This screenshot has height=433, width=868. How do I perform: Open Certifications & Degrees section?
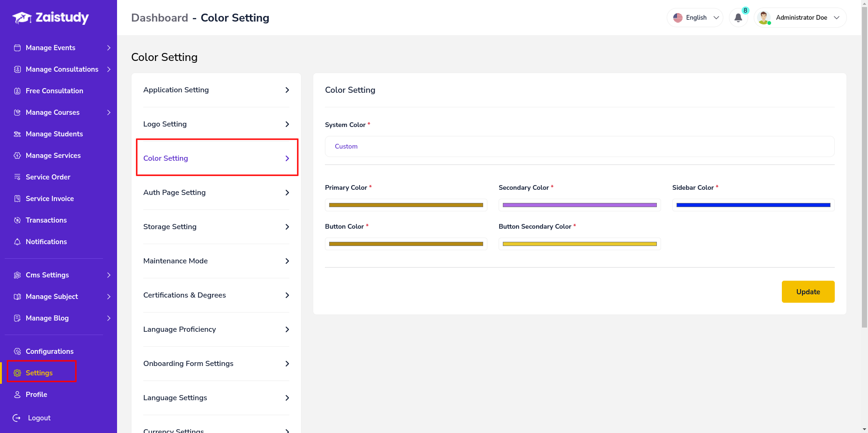(x=216, y=295)
